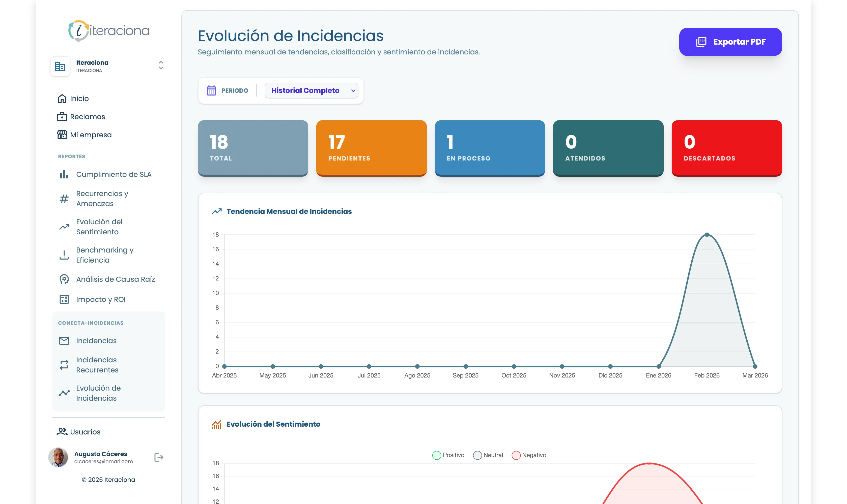Image resolution: width=847 pixels, height=504 pixels.
Task: Click the Feb 2026 peak data point
Action: pyautogui.click(x=707, y=234)
